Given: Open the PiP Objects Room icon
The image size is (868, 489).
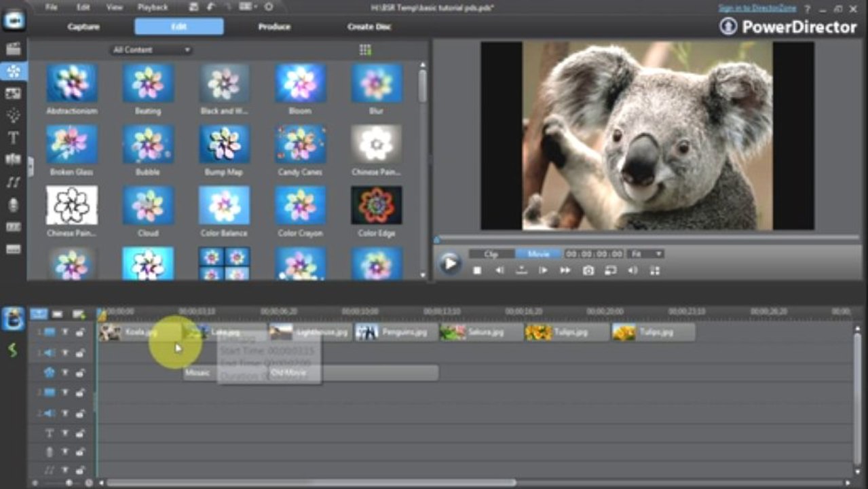Looking at the screenshot, I should point(13,94).
